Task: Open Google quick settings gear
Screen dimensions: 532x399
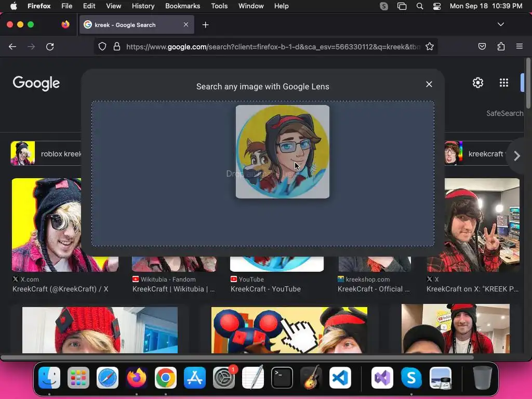Action: pos(478,83)
